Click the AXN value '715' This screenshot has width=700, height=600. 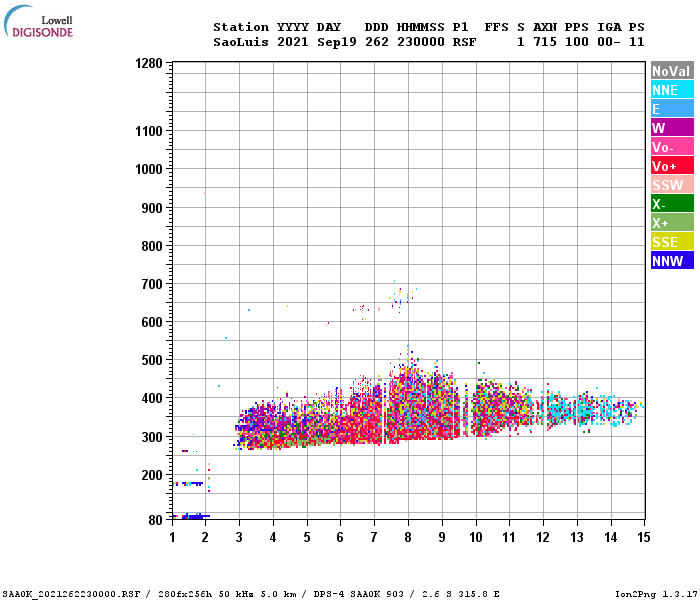[x=545, y=42]
